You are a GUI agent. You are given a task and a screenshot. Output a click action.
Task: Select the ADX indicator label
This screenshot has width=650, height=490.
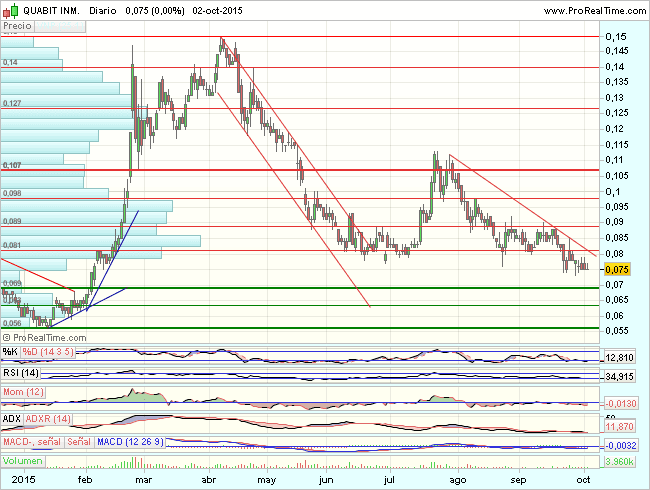[x=12, y=419]
